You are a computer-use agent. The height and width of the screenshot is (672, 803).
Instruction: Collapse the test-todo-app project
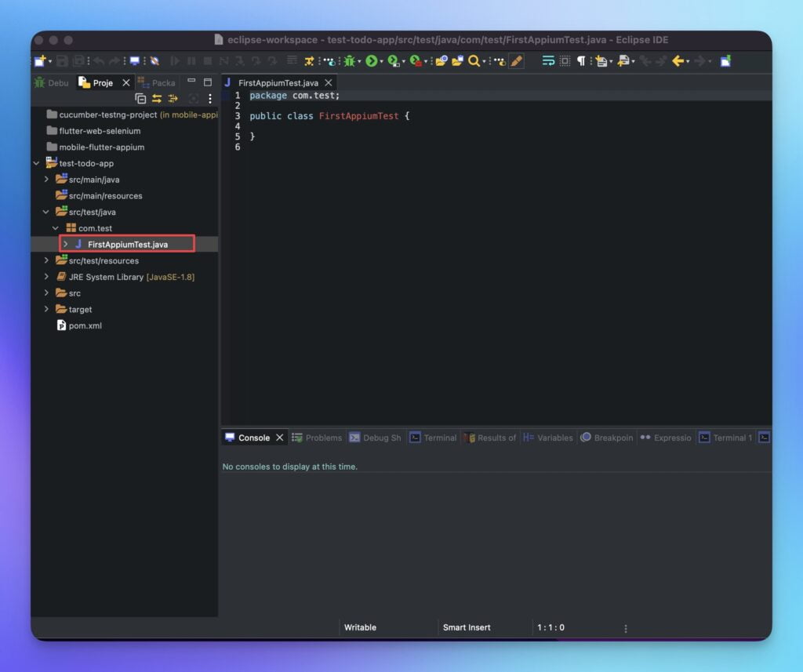tap(36, 163)
